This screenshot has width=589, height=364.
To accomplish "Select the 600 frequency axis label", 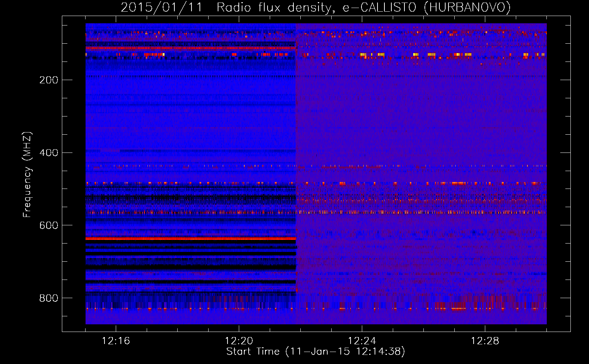I will [x=49, y=226].
